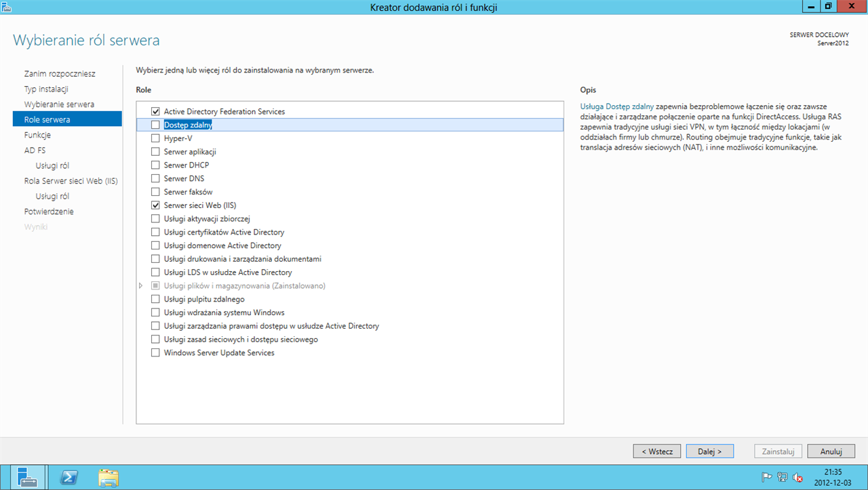
Task: Open File Explorer from the taskbar
Action: point(108,477)
